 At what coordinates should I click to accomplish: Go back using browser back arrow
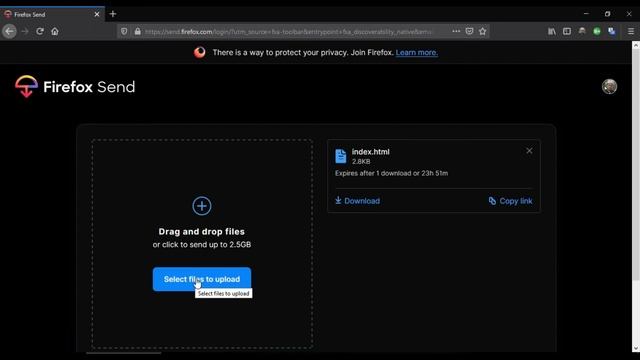click(x=9, y=31)
